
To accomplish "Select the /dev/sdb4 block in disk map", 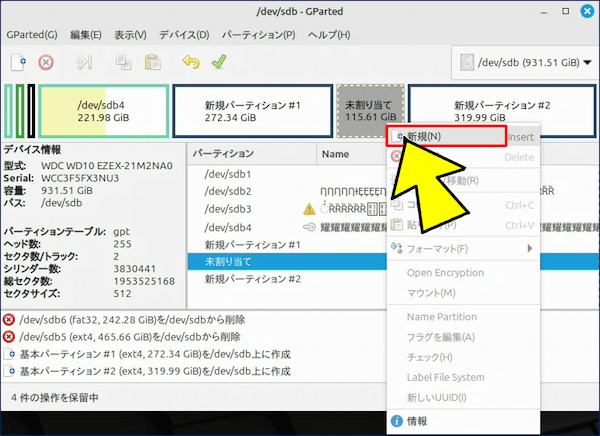I will coord(103,110).
